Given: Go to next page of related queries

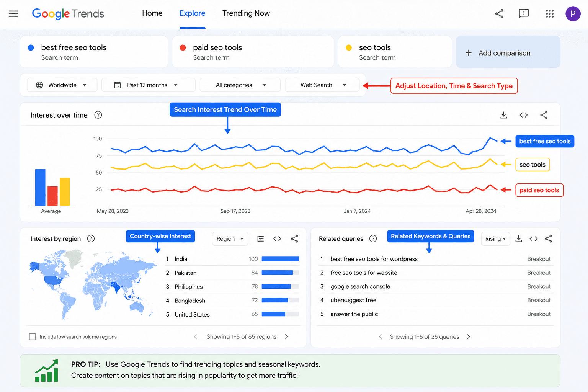Looking at the screenshot, I should 468,337.
